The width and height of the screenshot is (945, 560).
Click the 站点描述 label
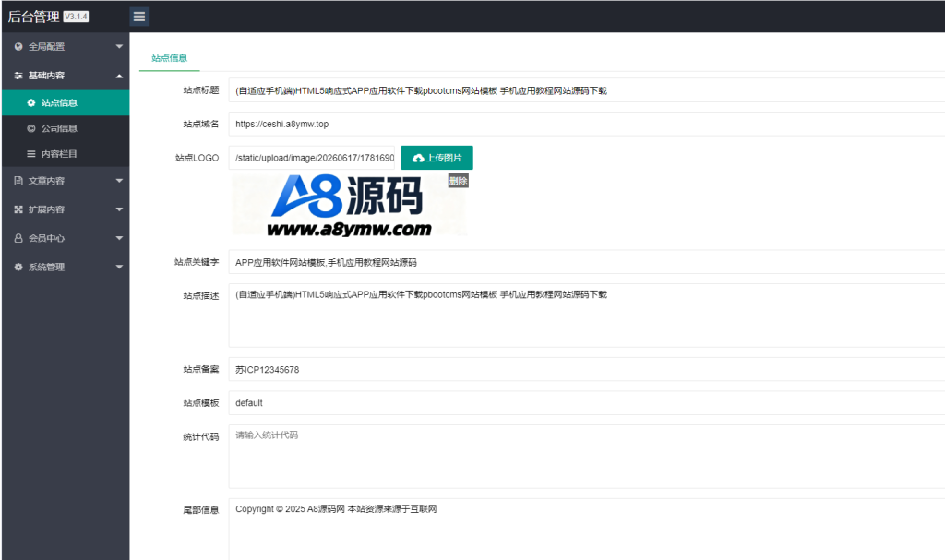(201, 296)
